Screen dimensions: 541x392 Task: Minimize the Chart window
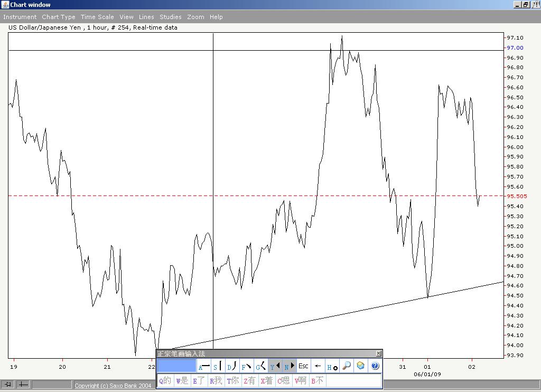click(x=518, y=4)
